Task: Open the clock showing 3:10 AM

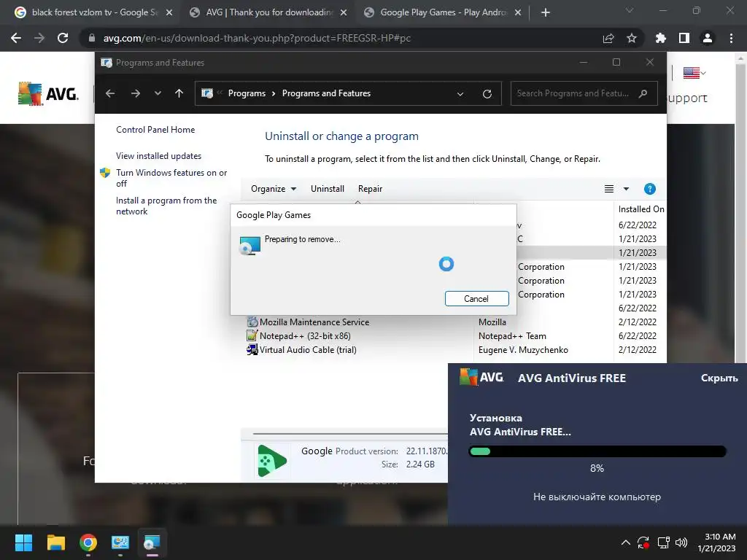Action: pos(716,542)
